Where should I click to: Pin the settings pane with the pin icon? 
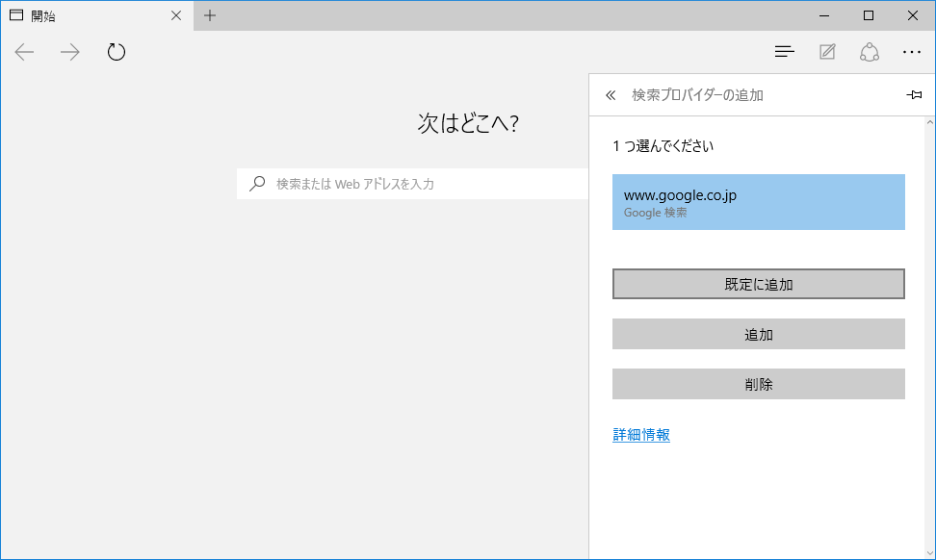click(x=914, y=95)
